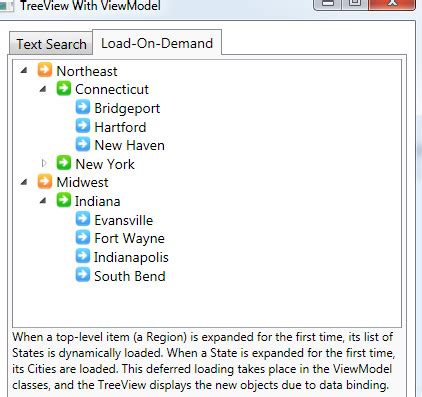Click the green arrow icon beside Indiana
The height and width of the screenshot is (397, 422).
tap(64, 200)
